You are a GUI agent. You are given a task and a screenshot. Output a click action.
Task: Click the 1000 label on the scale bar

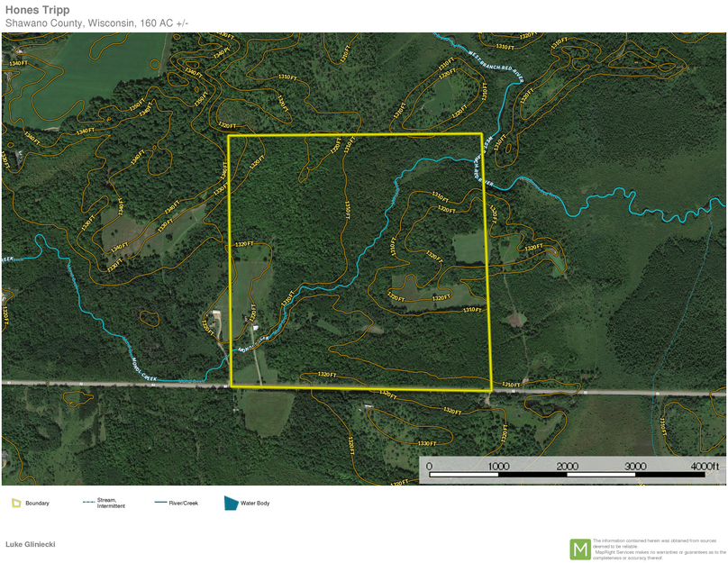point(498,466)
